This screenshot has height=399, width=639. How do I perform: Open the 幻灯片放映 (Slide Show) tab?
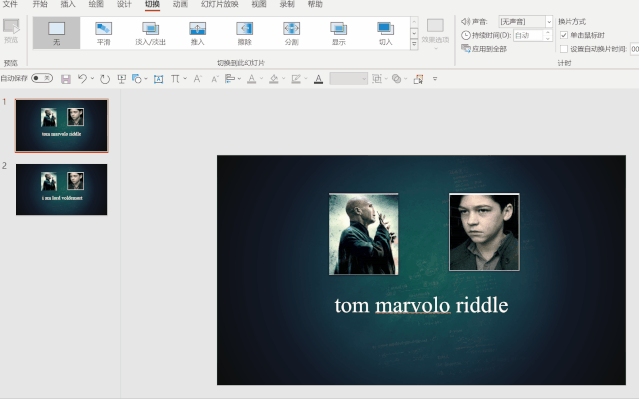pos(219,4)
